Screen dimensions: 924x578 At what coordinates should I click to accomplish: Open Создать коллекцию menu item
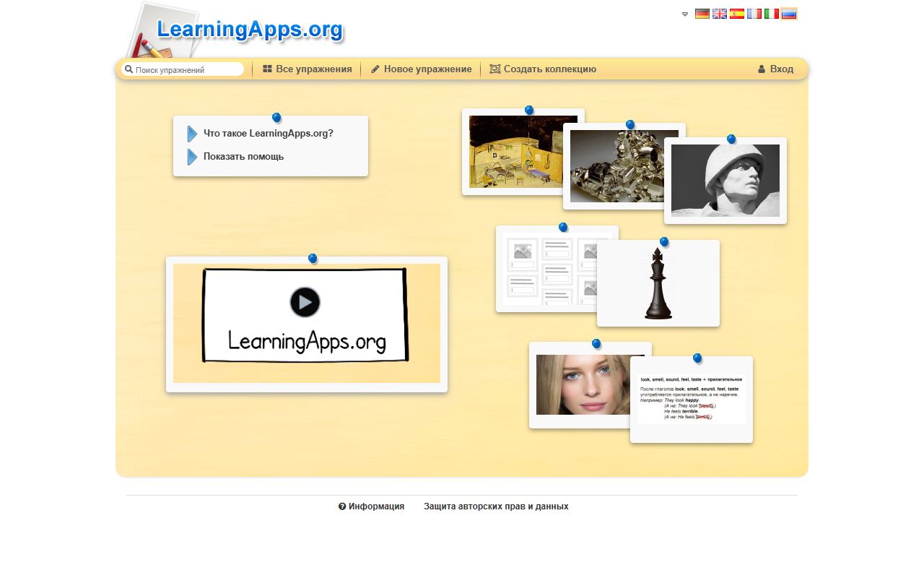tap(543, 69)
